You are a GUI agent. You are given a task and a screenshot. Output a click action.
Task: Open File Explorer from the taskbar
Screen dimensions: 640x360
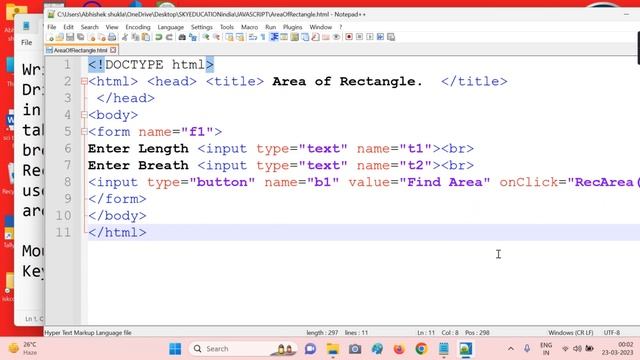tap(333, 349)
